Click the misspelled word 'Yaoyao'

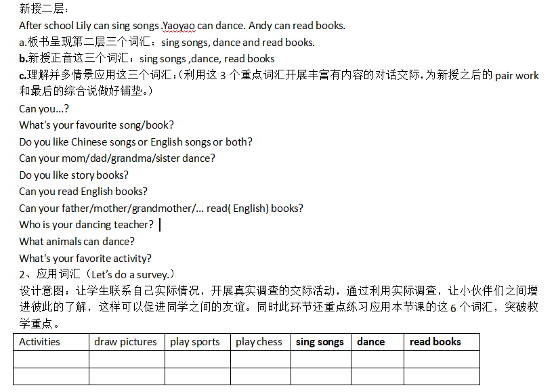[x=179, y=26]
